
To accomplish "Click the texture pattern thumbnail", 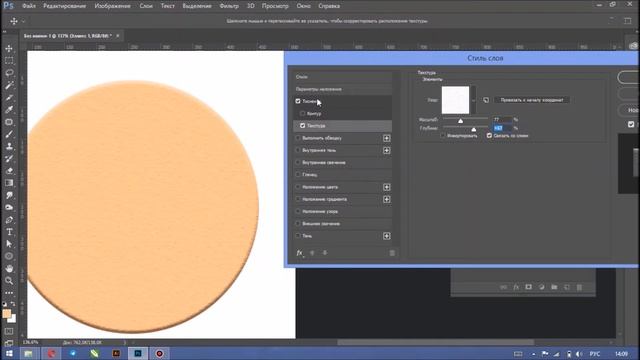I will tap(456, 100).
